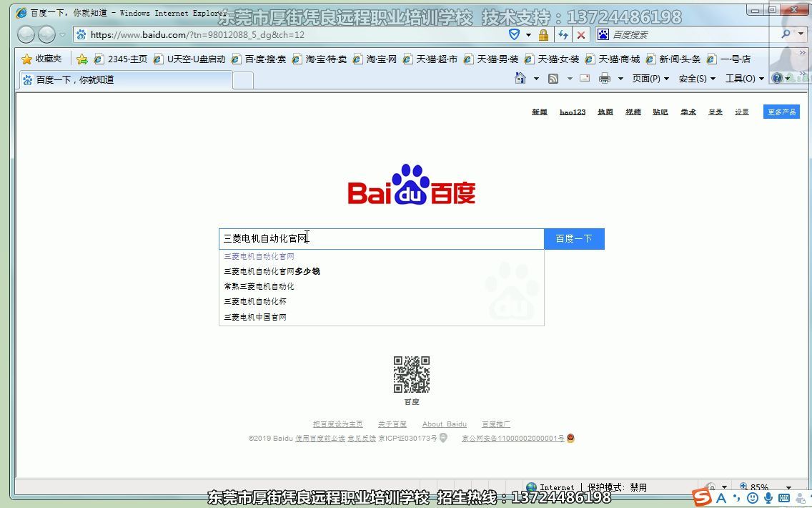Click the add to favorites bar star icon
812x508 pixels.
81,59
